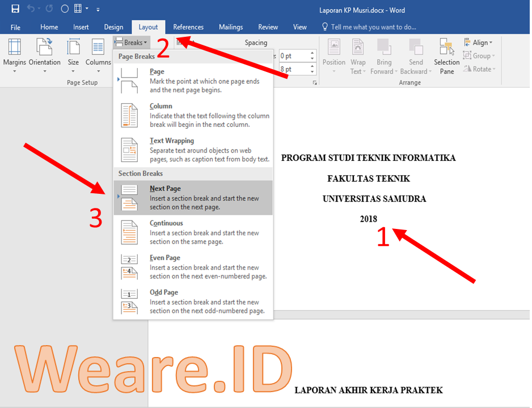Screen dimensions: 532x408
Task: Switch to the References tab
Action: 188,27
